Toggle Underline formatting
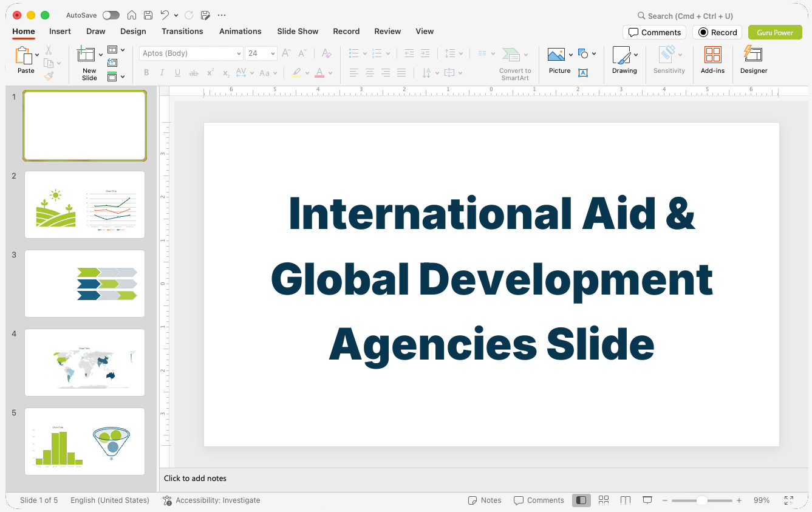The width and height of the screenshot is (812, 512). coord(177,73)
